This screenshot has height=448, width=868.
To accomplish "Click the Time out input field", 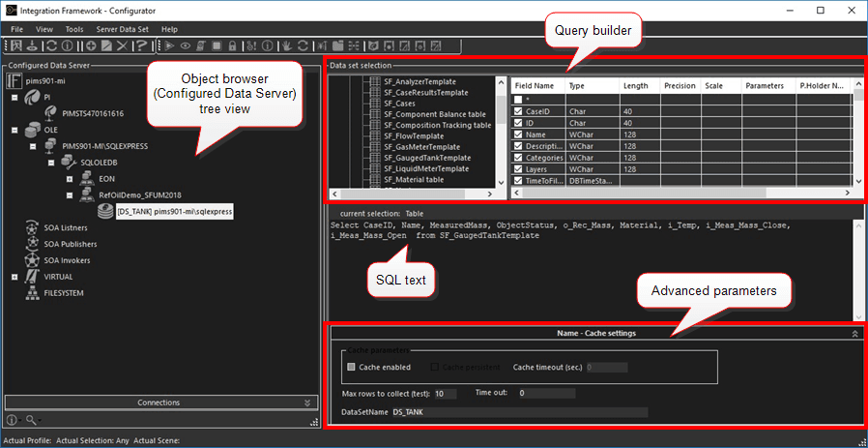I will pos(547,393).
